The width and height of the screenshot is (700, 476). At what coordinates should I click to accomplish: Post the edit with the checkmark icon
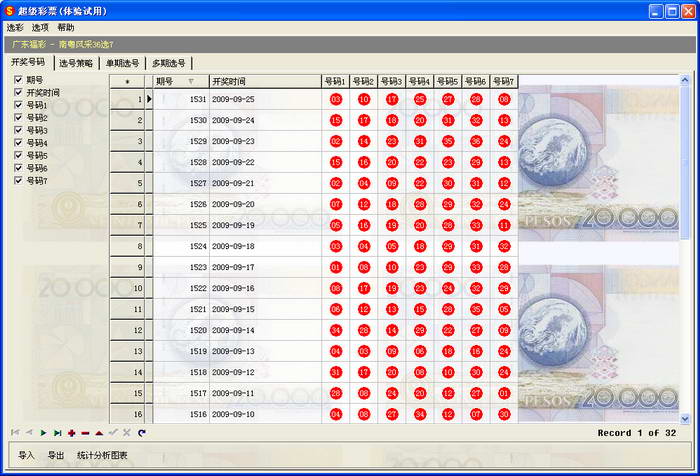coord(113,433)
